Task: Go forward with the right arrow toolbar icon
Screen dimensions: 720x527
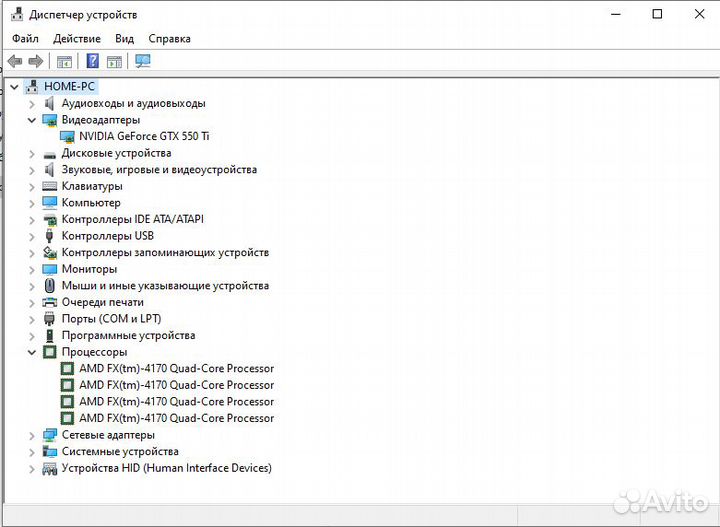Action: tap(35, 61)
